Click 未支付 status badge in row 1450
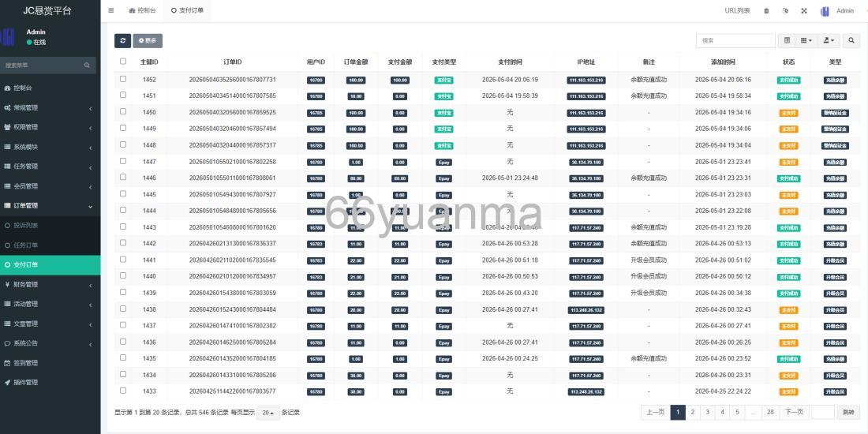The image size is (868, 434). pyautogui.click(x=788, y=113)
